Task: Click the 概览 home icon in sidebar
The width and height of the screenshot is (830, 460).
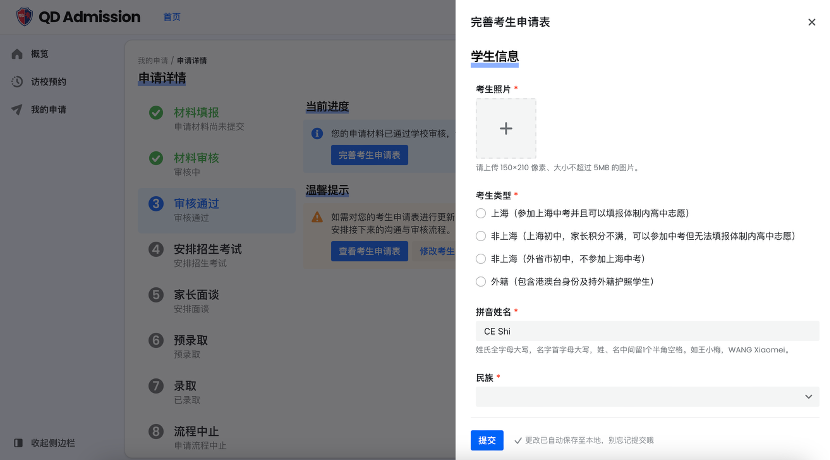Action: pos(17,54)
